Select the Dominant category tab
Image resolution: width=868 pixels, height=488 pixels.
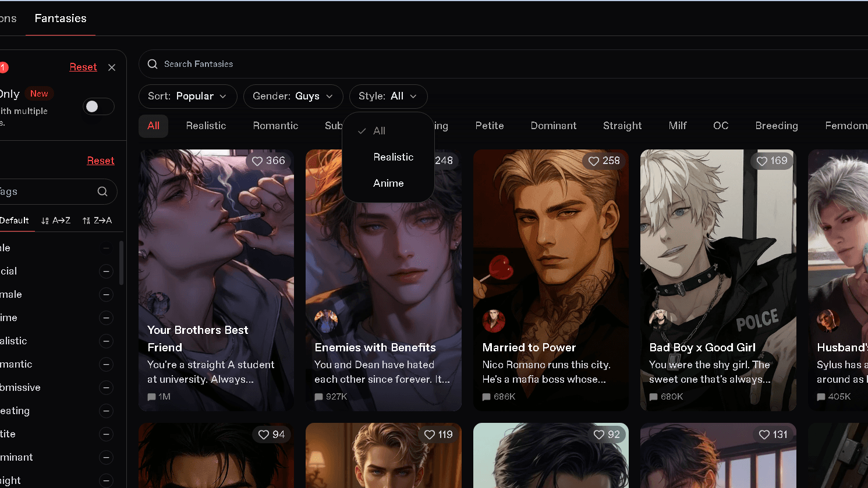554,126
